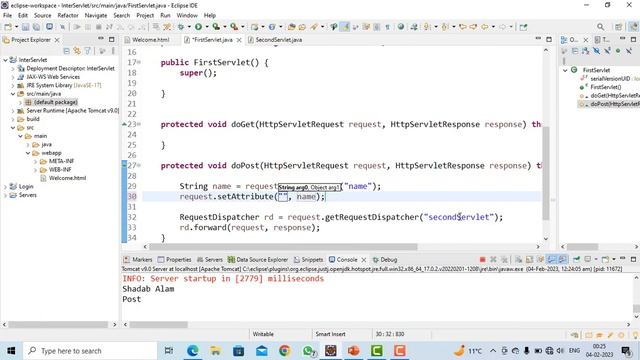Click the Console horizontal scrollbar thumb

tap(158, 325)
